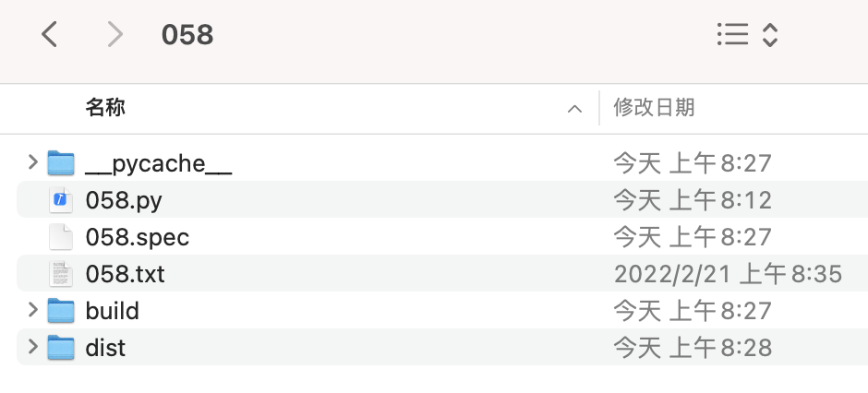
Task: Select the 058.txt file name
Action: 125,274
